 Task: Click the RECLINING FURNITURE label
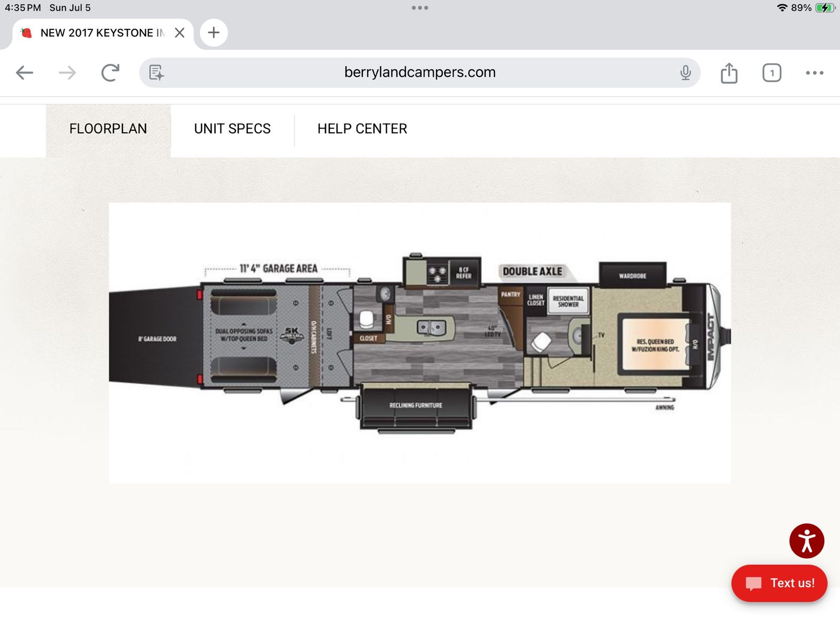point(416,405)
